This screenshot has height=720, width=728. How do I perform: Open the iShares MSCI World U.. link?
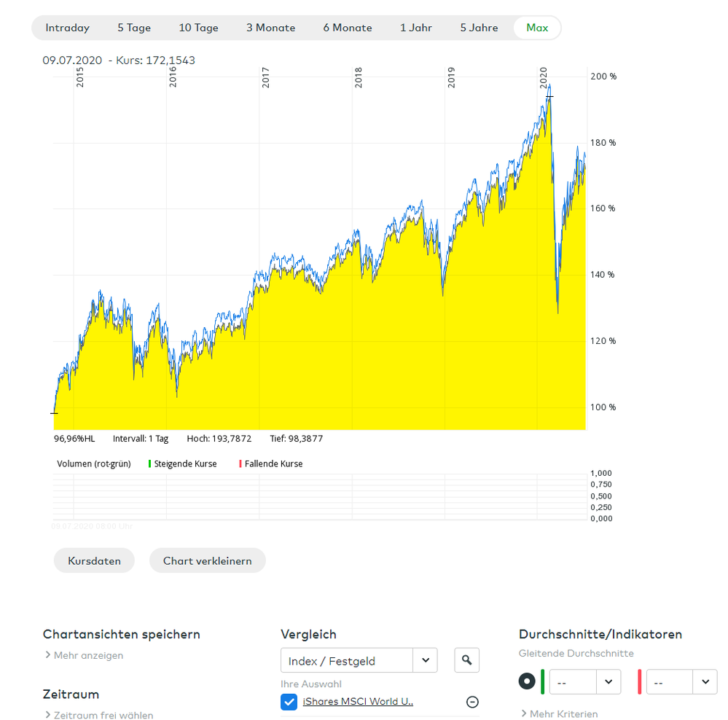click(x=356, y=702)
